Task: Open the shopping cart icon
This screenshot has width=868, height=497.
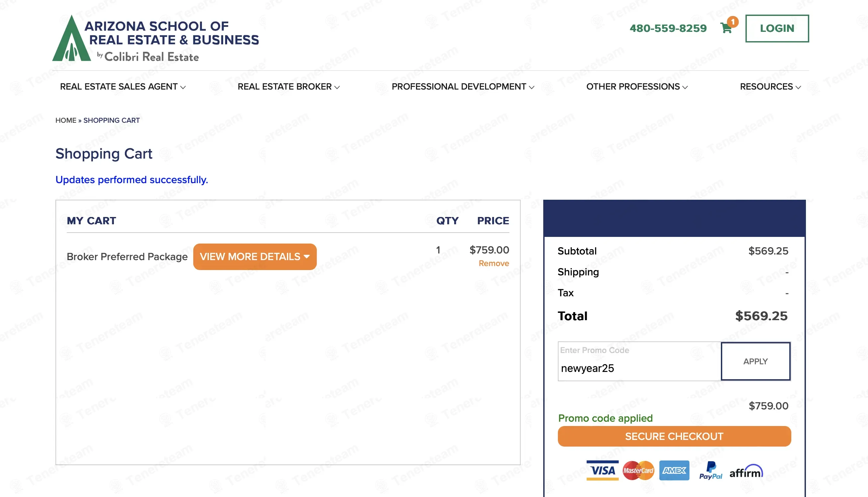Action: tap(726, 28)
